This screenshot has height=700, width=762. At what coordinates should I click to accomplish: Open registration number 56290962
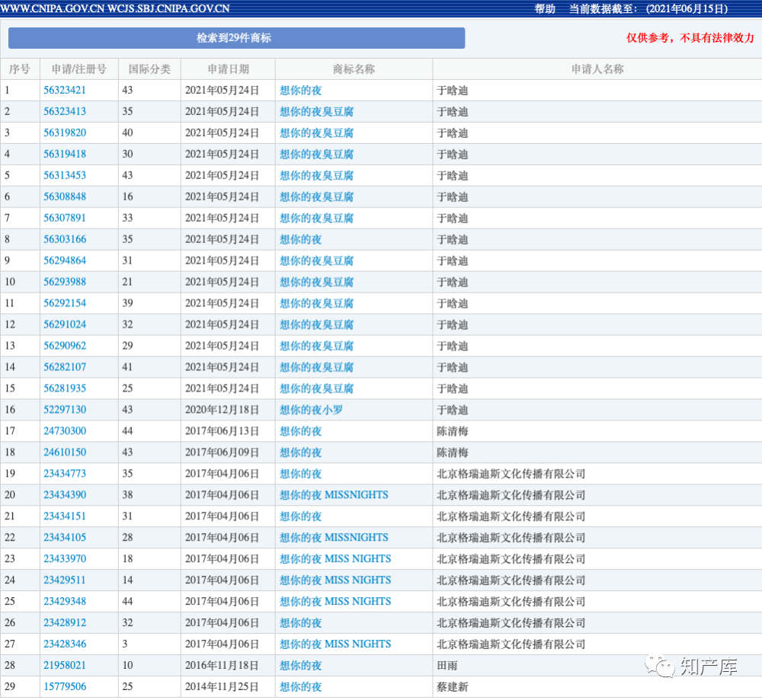coord(65,346)
